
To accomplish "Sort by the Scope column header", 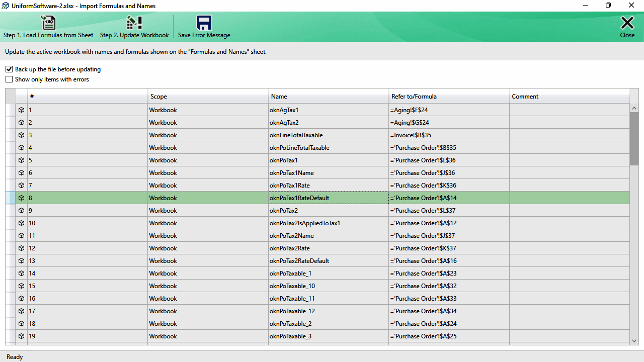I will click(208, 97).
